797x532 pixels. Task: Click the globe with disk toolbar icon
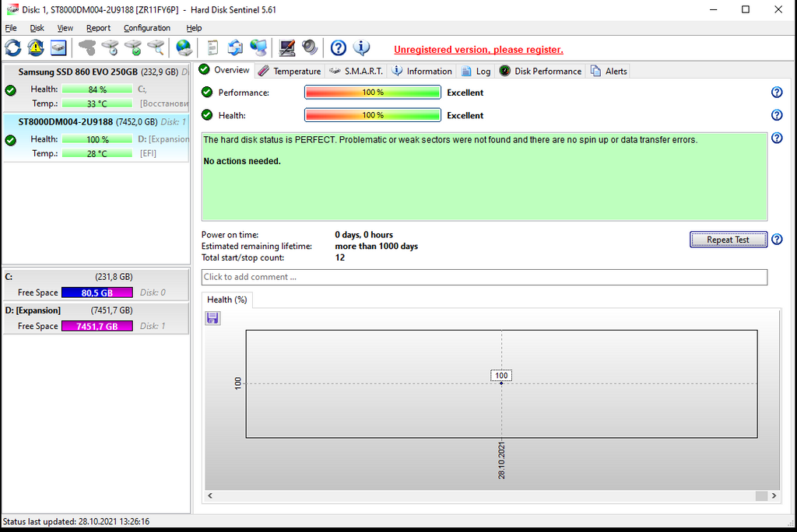[184, 48]
